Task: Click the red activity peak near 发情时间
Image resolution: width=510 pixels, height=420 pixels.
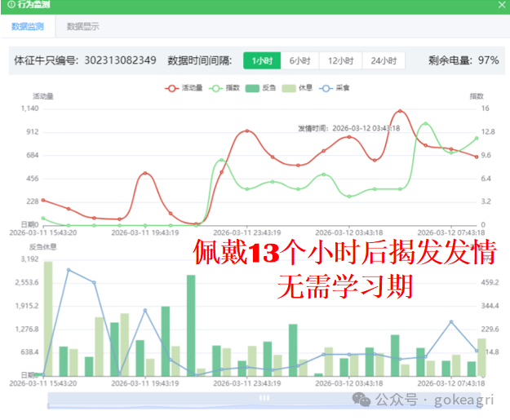Action: (x=400, y=111)
